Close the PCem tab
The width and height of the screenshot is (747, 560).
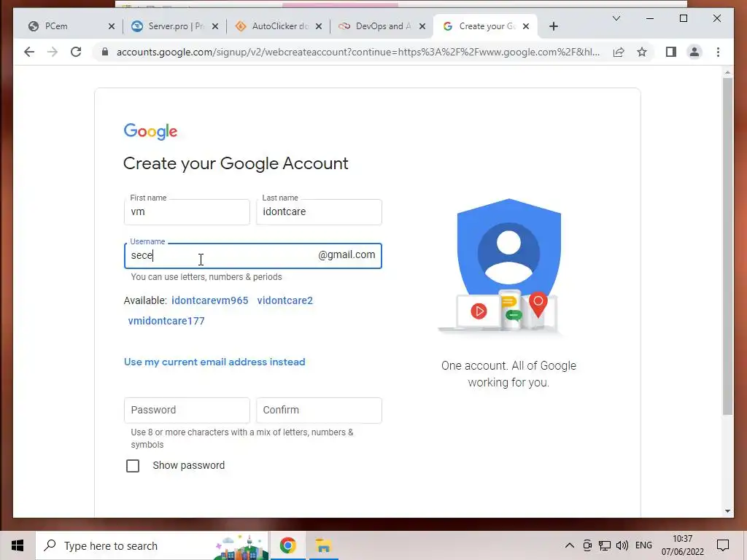point(112,26)
